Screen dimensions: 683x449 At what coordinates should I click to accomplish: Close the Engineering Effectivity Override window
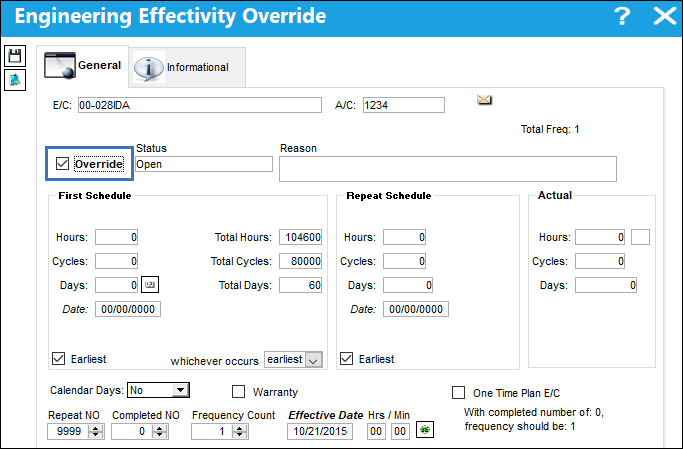tap(665, 16)
